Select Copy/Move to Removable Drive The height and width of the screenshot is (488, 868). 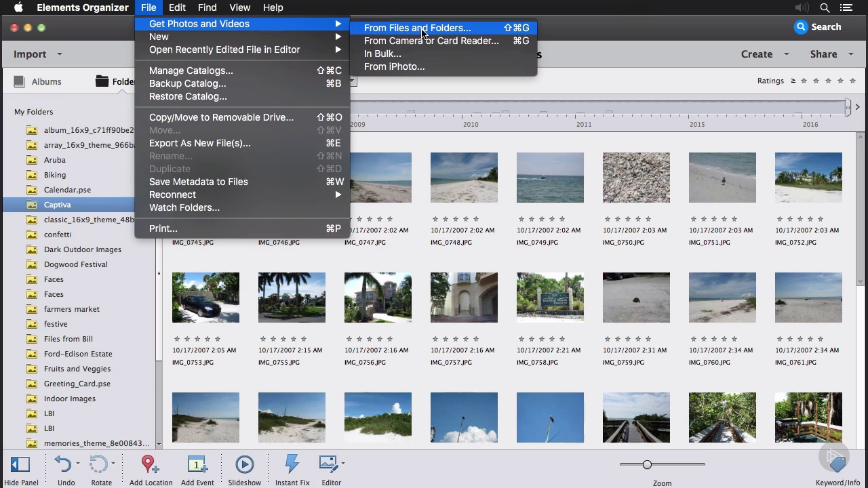coord(242,117)
